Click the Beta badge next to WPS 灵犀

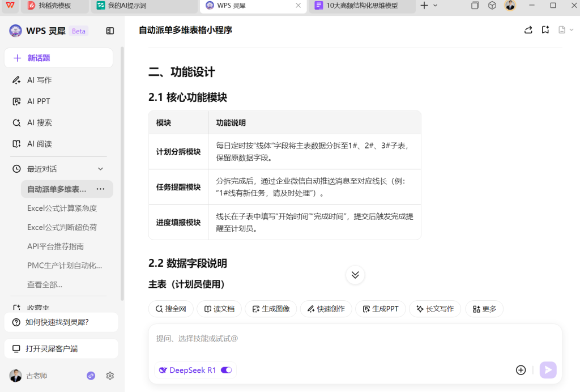(78, 31)
